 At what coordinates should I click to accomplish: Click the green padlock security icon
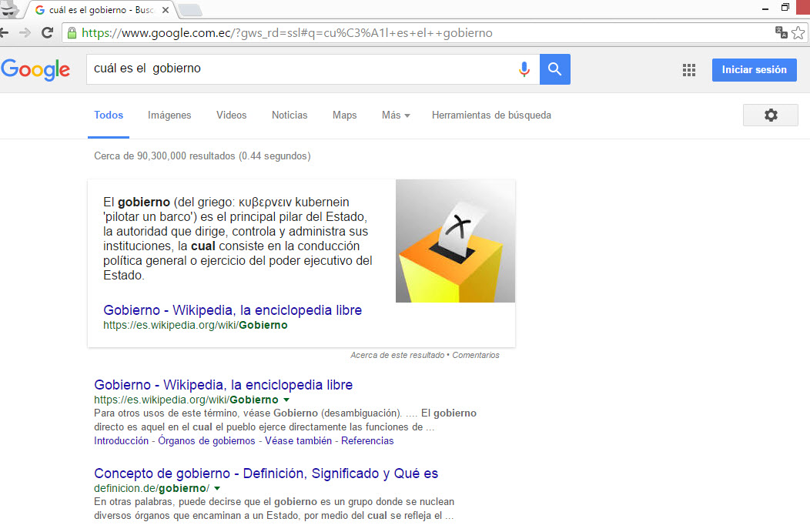[72, 33]
